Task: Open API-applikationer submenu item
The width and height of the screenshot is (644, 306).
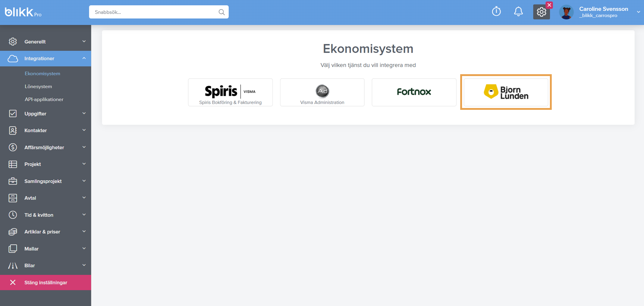Action: tap(44, 99)
